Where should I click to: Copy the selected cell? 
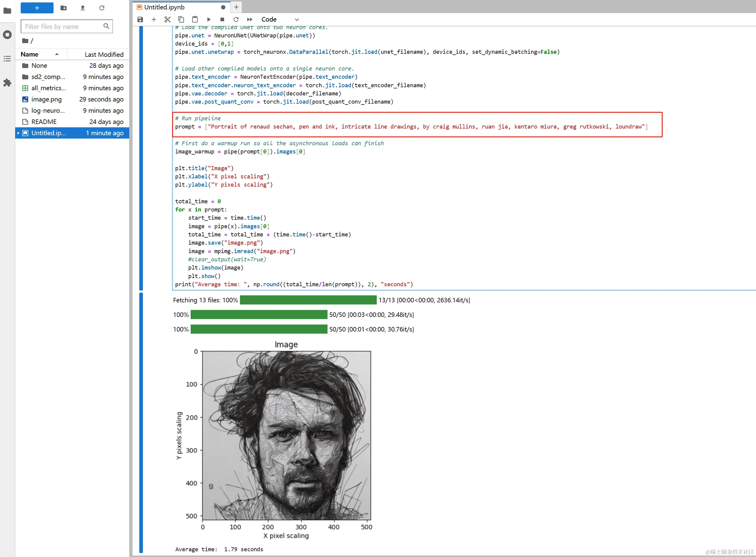pos(181,19)
